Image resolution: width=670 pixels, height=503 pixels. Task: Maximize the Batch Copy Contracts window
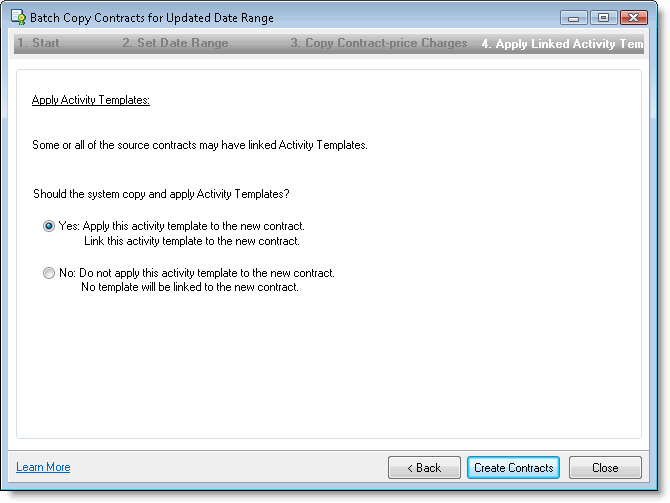point(603,18)
